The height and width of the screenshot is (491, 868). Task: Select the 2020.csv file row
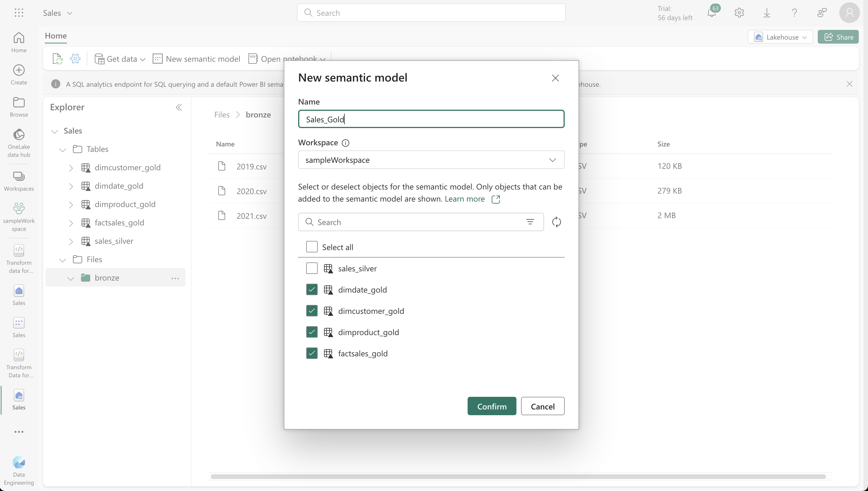point(251,191)
